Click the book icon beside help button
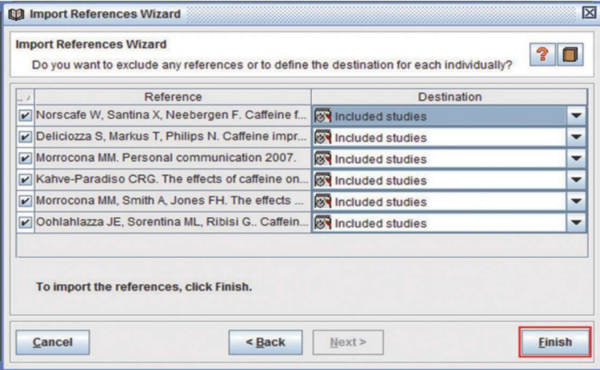This screenshot has height=370, width=600. pyautogui.click(x=570, y=55)
